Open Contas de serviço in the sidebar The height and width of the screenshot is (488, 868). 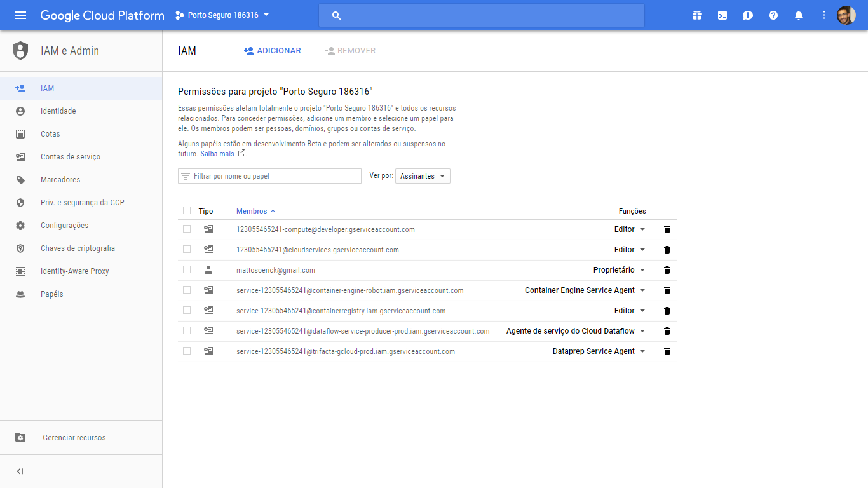pos(81,157)
